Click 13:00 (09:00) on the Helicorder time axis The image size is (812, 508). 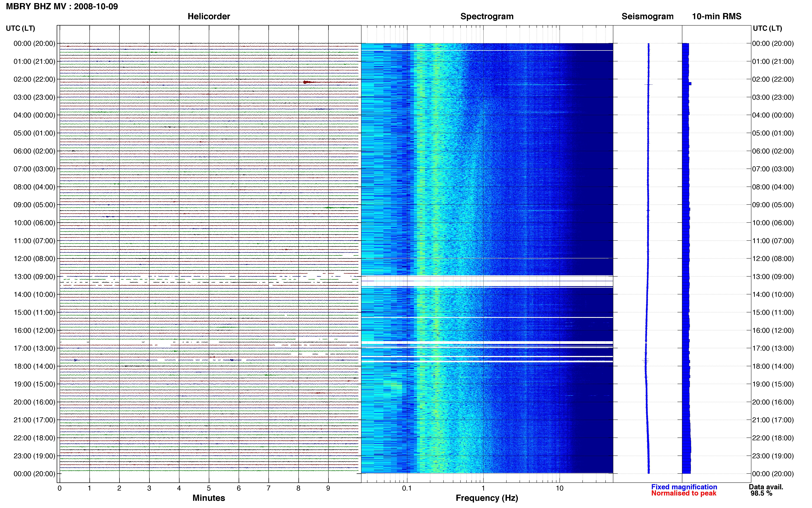[34, 277]
